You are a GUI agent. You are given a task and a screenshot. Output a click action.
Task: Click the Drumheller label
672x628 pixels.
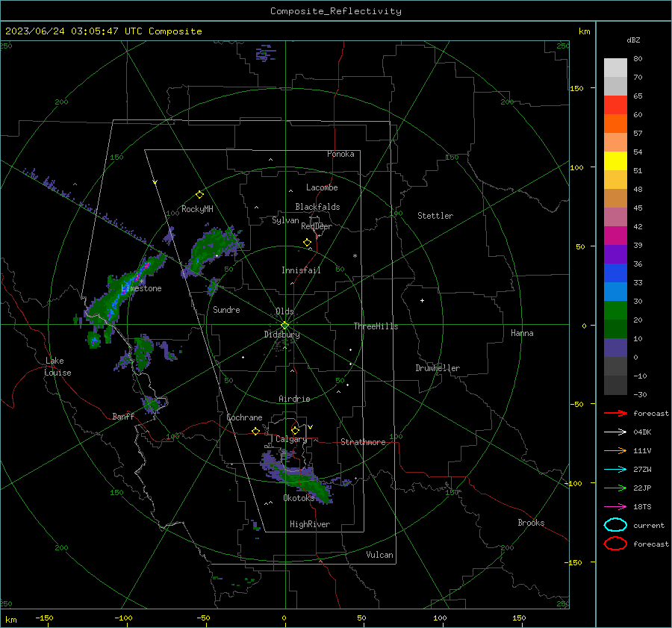438,368
